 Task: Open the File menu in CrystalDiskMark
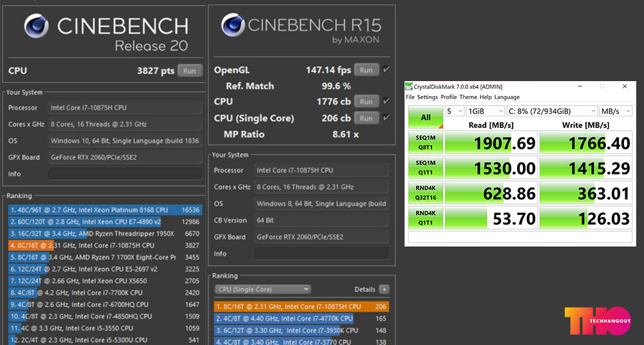tap(410, 97)
